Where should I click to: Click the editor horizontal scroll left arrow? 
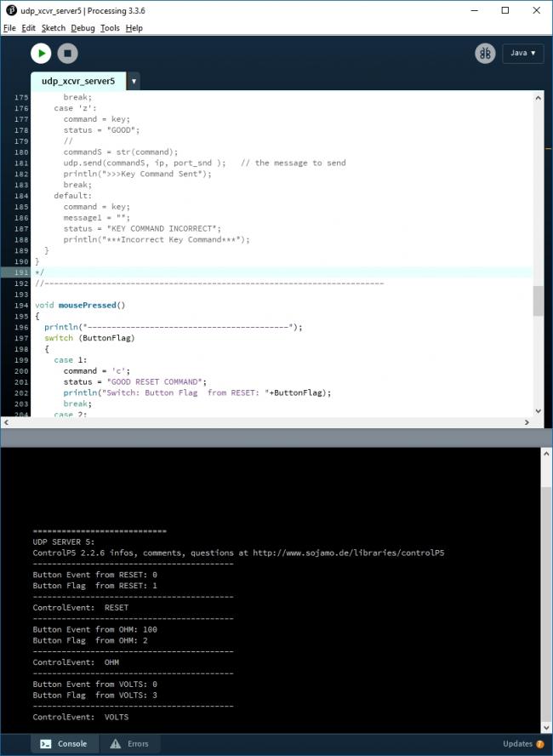tap(6, 422)
